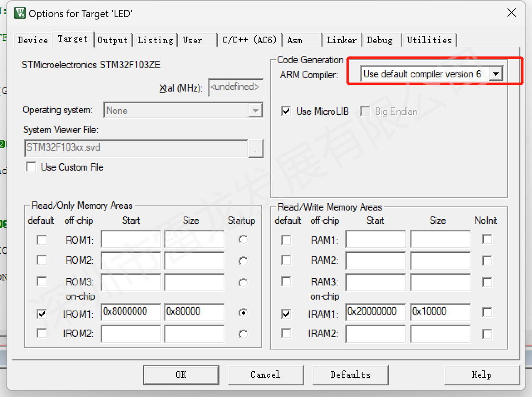Check the ROM2 default checkbox
Viewport: 532px width, 397px height.
pyautogui.click(x=42, y=260)
